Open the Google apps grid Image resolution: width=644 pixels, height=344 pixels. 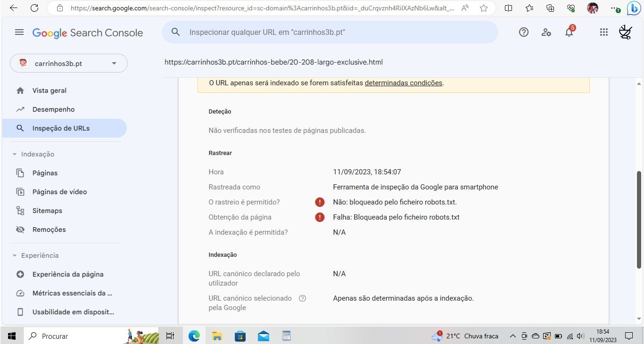click(604, 33)
